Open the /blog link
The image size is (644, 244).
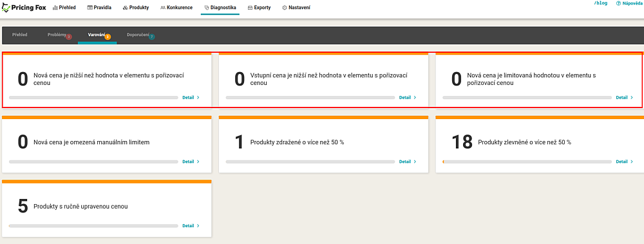pyautogui.click(x=600, y=3)
